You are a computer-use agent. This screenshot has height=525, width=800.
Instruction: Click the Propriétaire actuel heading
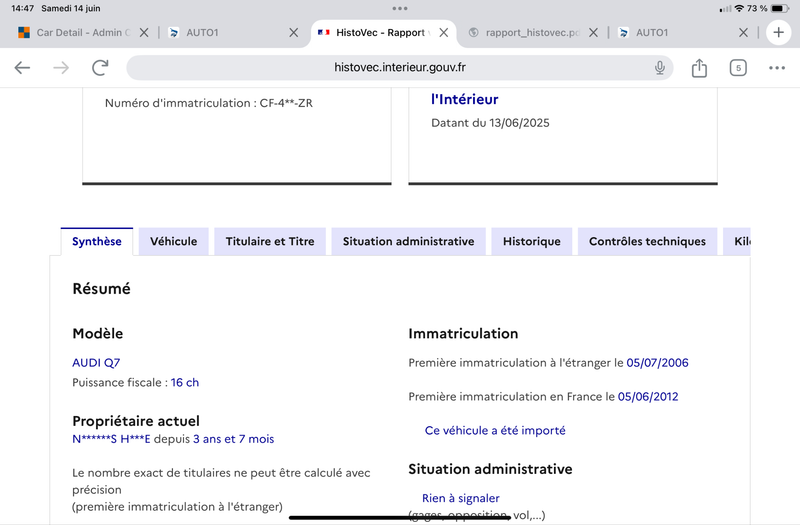click(136, 421)
